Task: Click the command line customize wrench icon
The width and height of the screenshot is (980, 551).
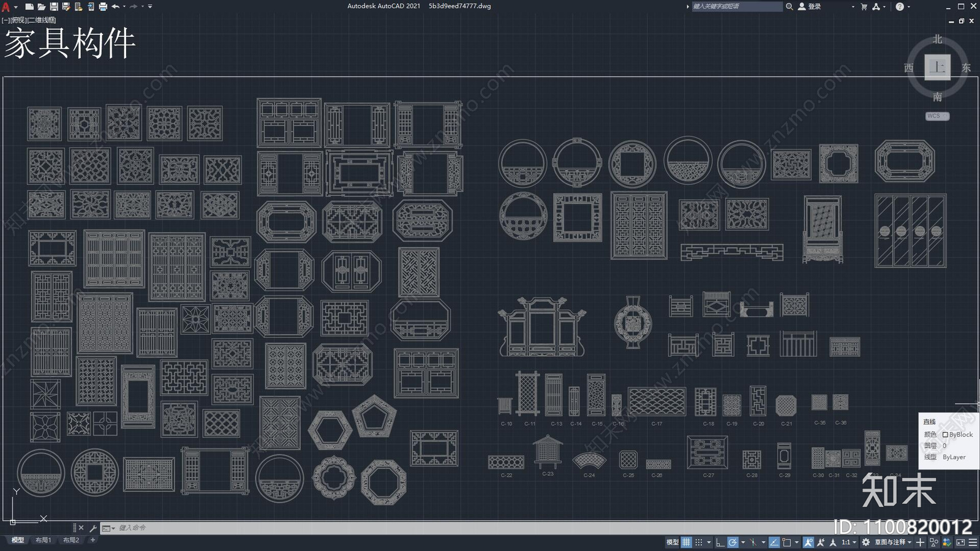Action: pos(93,528)
